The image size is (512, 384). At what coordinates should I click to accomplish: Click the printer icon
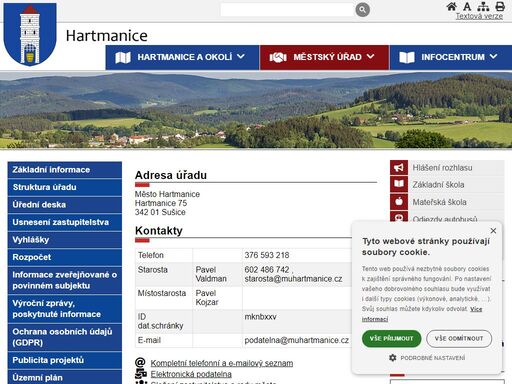coord(500,6)
